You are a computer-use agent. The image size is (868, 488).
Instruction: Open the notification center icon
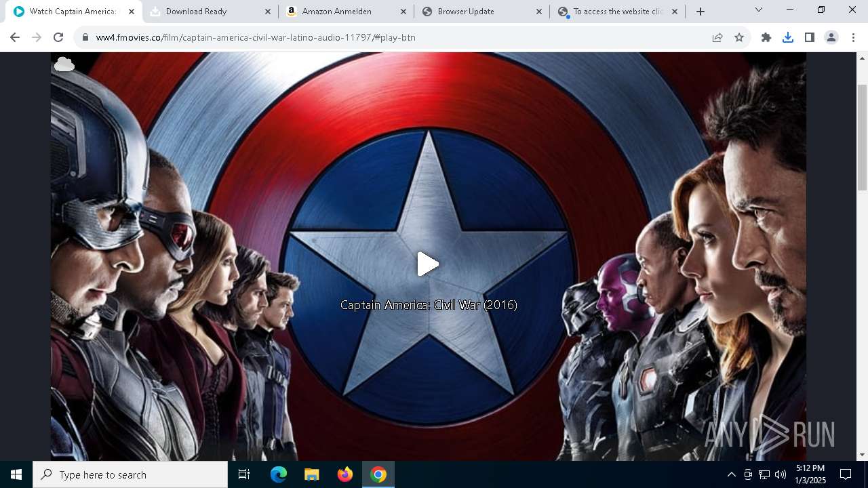pos(846,474)
